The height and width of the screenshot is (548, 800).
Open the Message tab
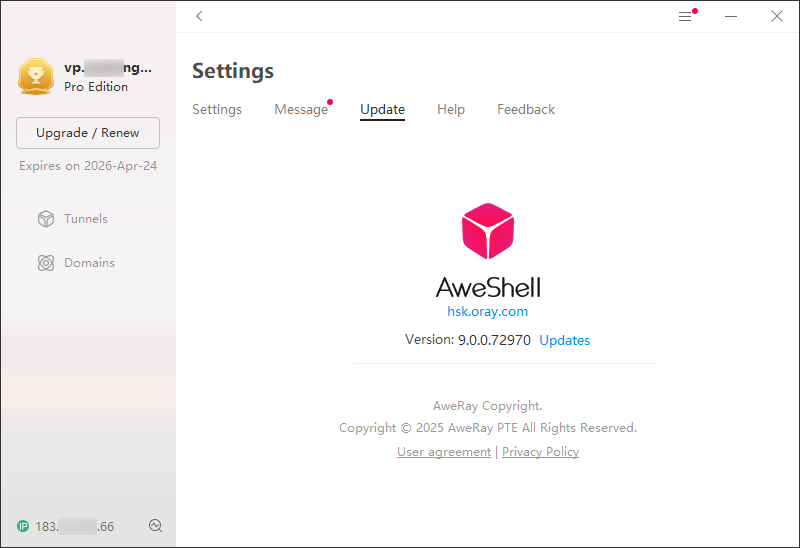click(x=301, y=109)
